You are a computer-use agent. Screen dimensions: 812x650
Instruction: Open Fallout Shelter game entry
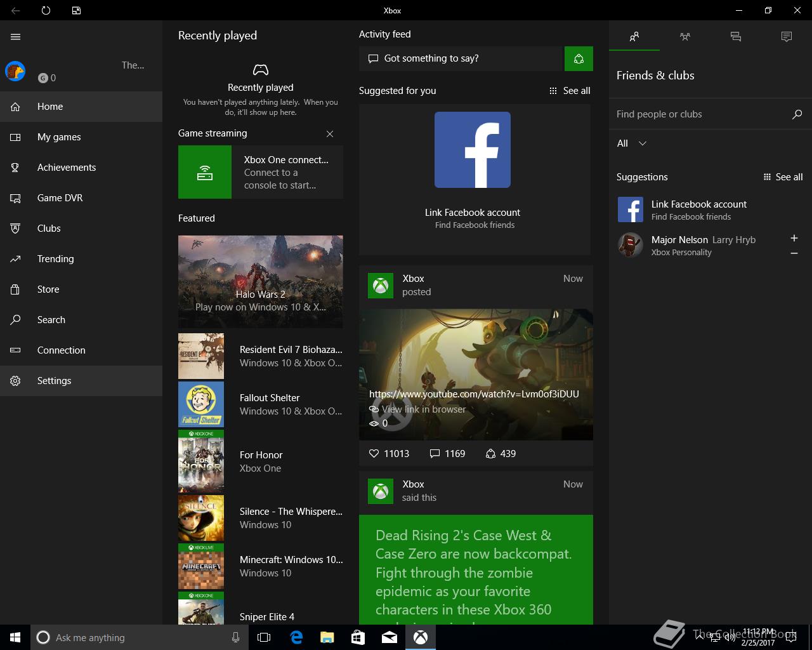click(261, 404)
